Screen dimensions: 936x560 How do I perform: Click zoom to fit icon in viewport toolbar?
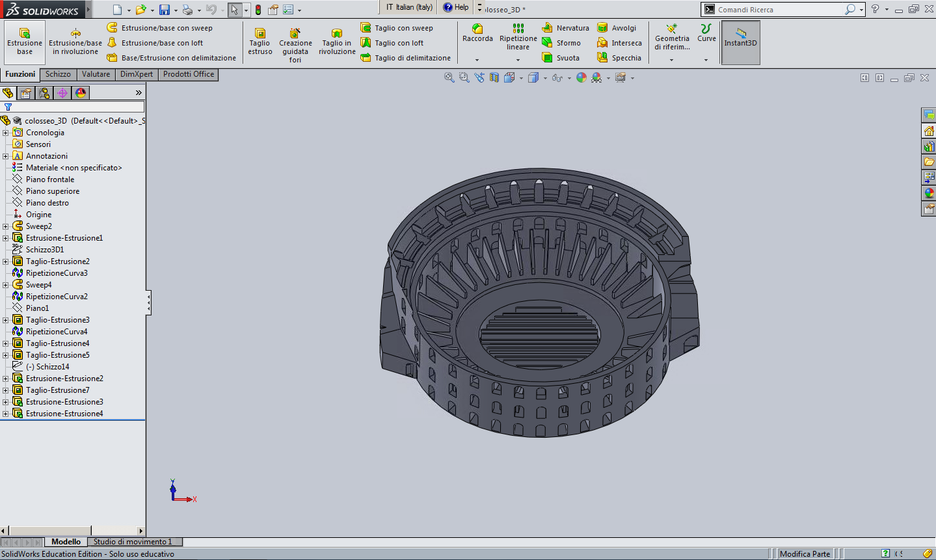[449, 77]
